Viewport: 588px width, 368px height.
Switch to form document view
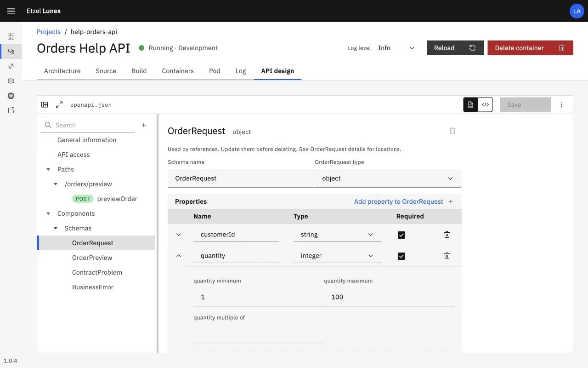(x=470, y=104)
